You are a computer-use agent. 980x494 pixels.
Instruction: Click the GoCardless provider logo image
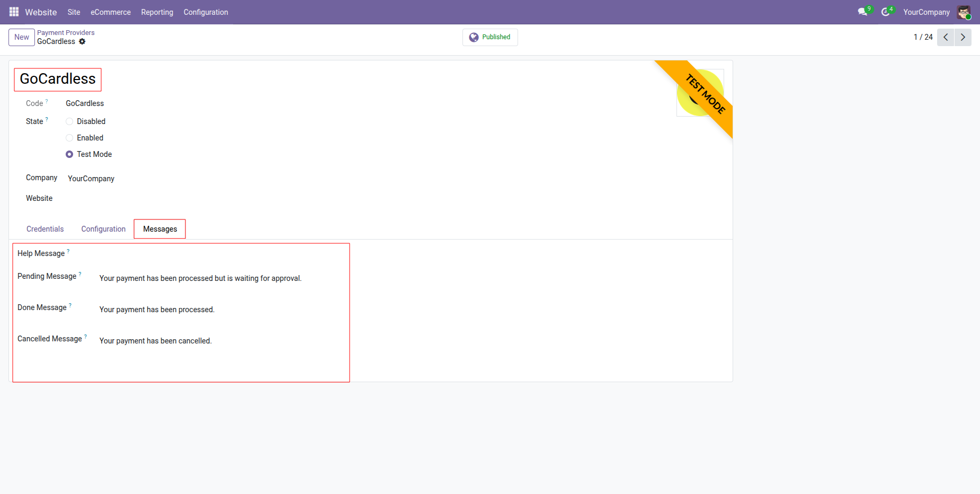tap(700, 93)
